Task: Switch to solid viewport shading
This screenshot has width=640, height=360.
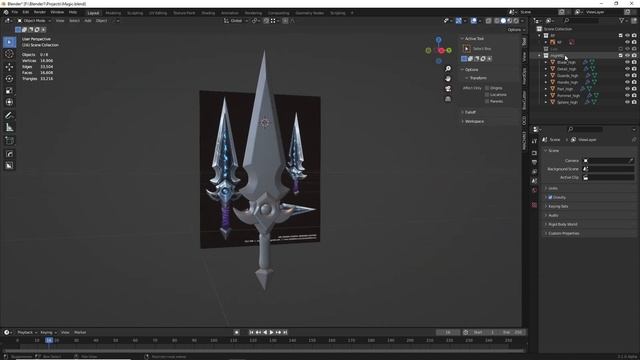Action: [x=503, y=21]
